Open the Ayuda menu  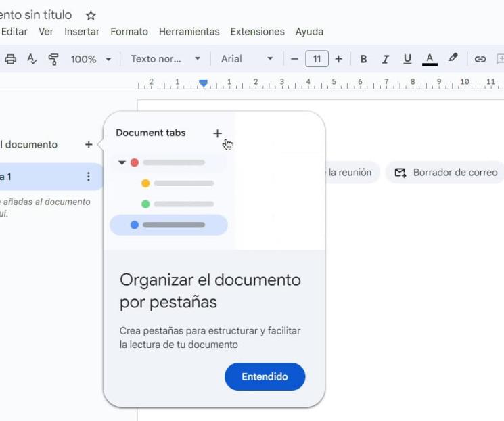[309, 32]
